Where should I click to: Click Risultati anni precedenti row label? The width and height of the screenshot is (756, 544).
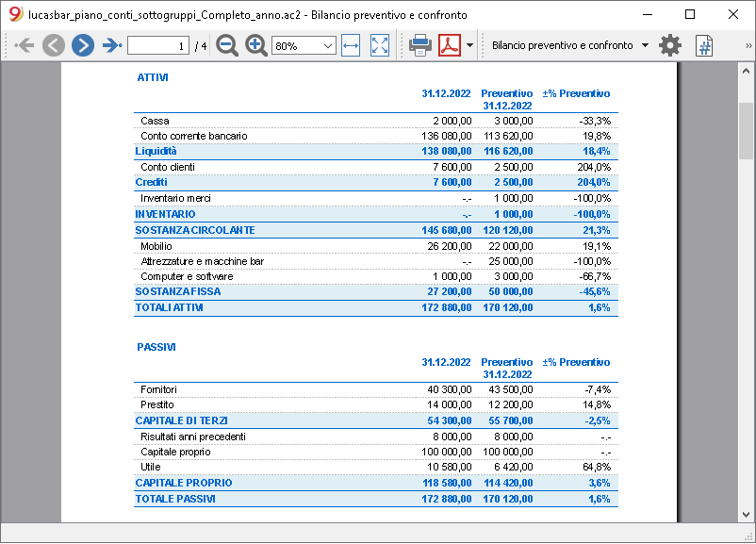tap(193, 437)
